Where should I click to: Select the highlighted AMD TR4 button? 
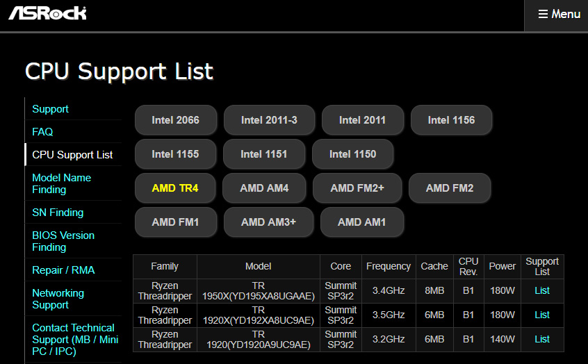(x=174, y=188)
